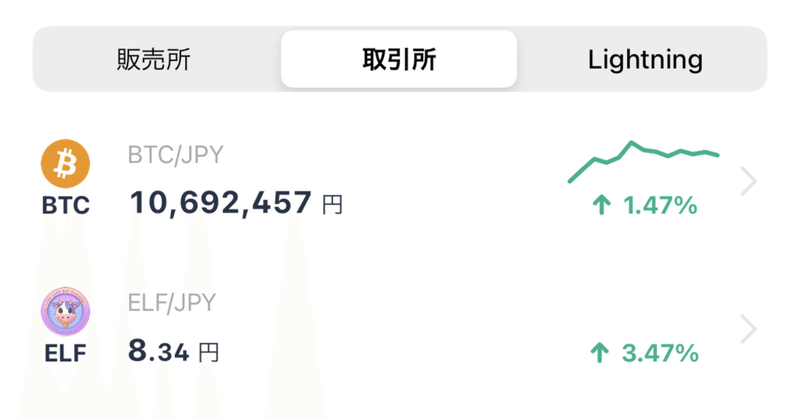The height and width of the screenshot is (419, 800).
Task: Expand ELF/JPY row with right chevron
Action: pos(748,328)
